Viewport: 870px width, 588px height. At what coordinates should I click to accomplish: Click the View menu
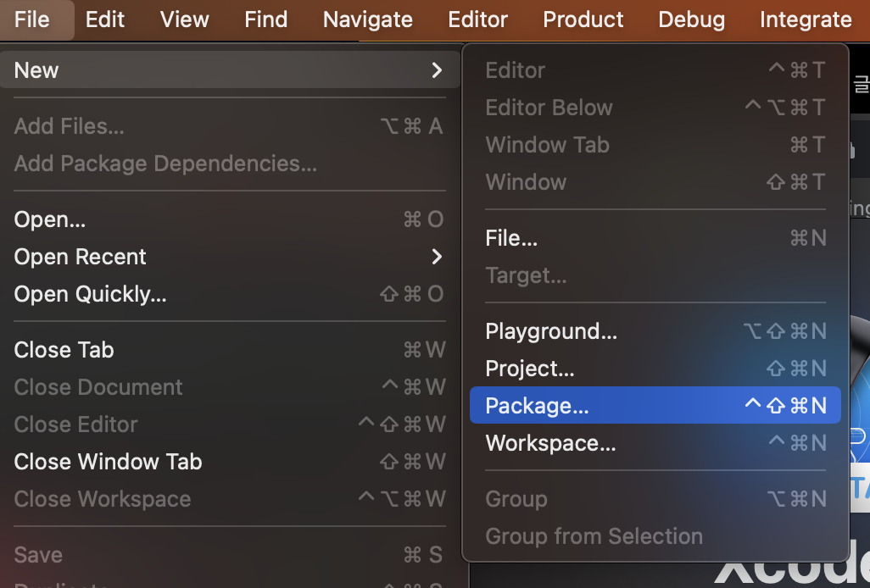coord(185,19)
